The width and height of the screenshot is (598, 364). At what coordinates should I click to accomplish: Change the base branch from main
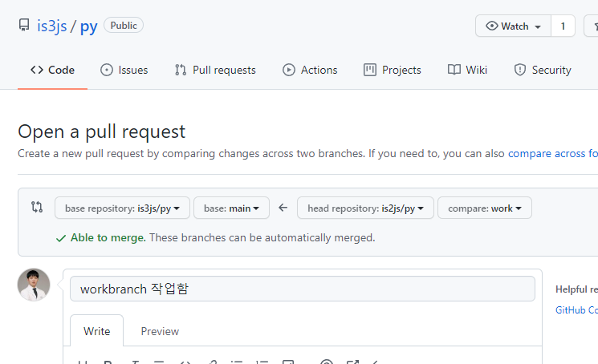(231, 208)
